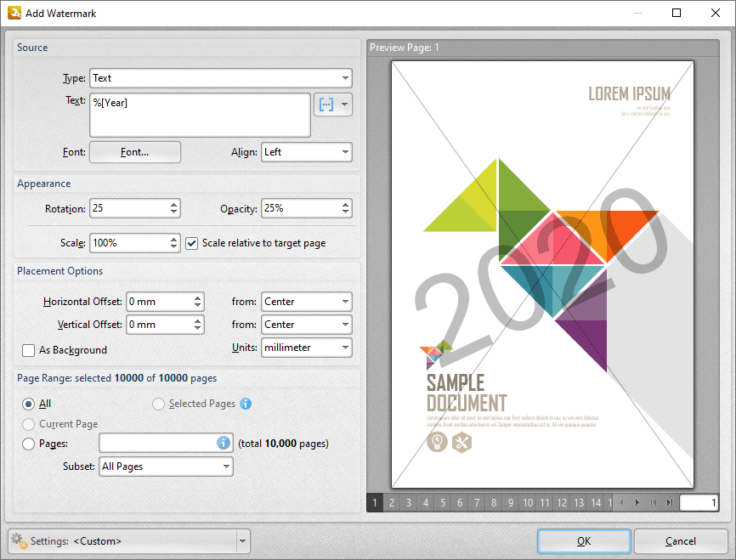Viewport: 736px width, 560px height.
Task: Click the insert macro icon beside Text field
Action: 326,105
